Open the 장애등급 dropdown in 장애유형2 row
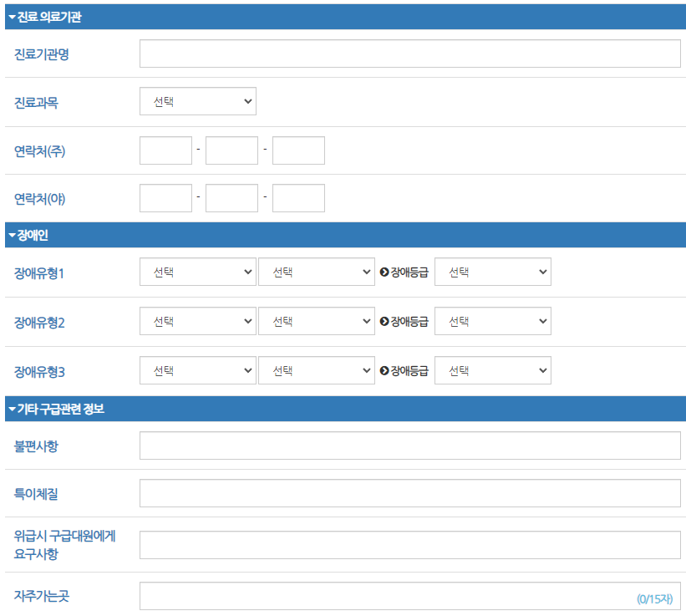Screen dimensions: 686x616 coord(493,321)
